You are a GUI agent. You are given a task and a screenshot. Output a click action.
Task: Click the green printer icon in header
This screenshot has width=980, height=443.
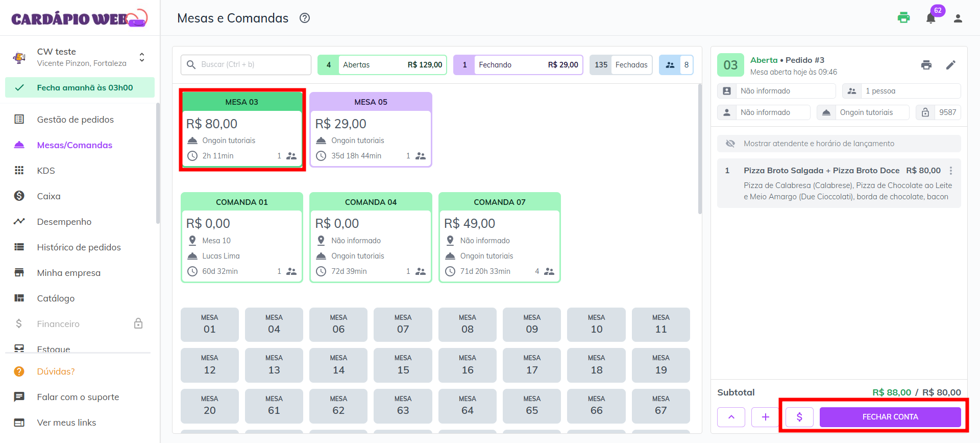(x=903, y=18)
